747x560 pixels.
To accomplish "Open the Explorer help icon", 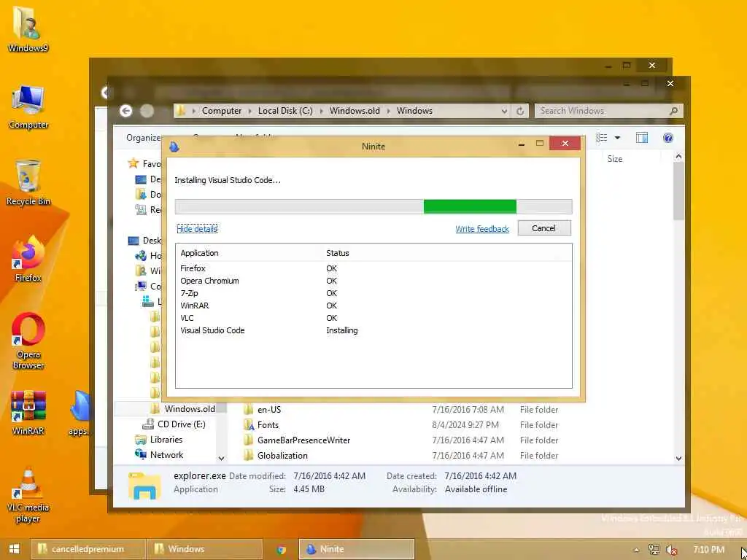I will (x=668, y=138).
